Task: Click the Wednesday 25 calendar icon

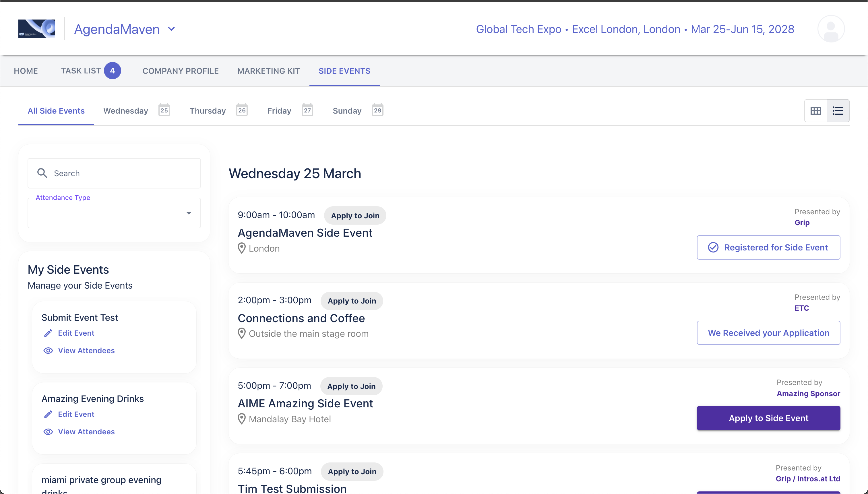Action: 164,110
